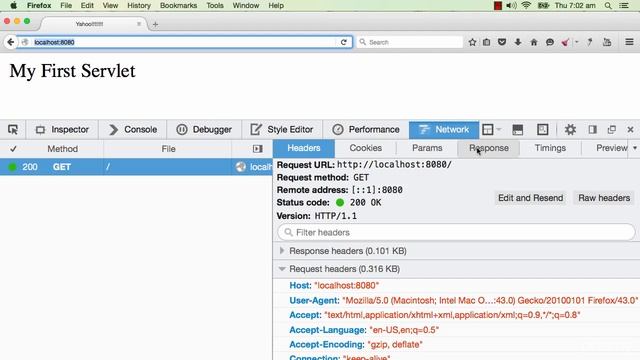640x360 pixels.
Task: Click the Raw headers button
Action: [x=604, y=198]
